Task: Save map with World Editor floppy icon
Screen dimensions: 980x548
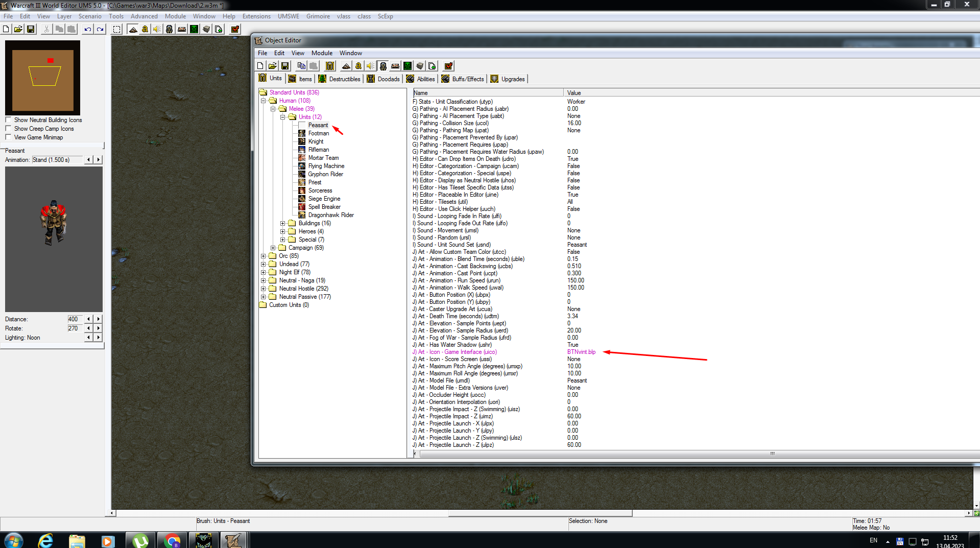Action: click(31, 29)
